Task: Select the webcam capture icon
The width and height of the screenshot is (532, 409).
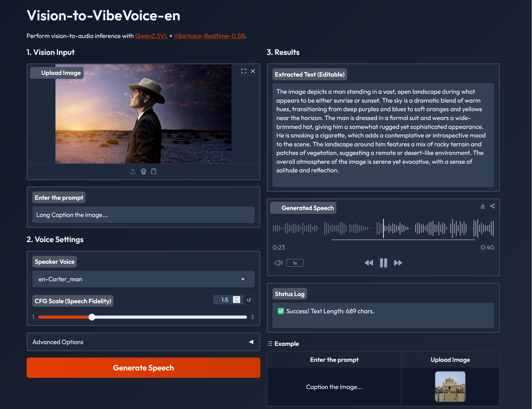Action: pyautogui.click(x=144, y=171)
